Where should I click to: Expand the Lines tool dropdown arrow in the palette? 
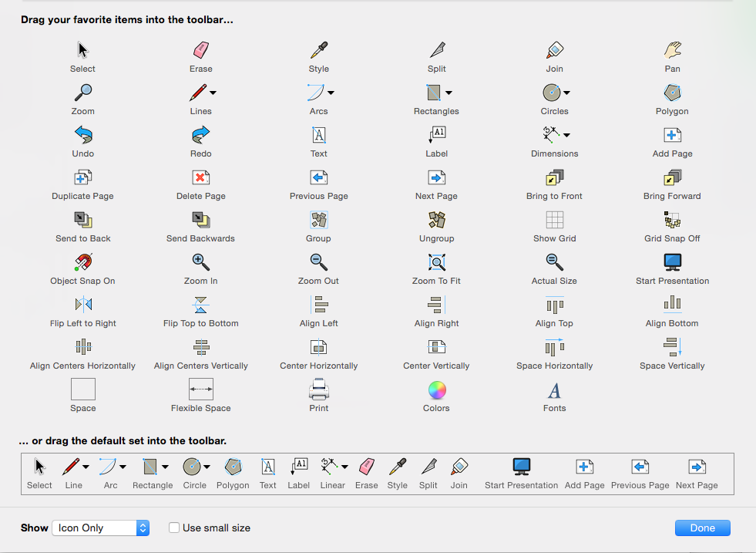[213, 93]
